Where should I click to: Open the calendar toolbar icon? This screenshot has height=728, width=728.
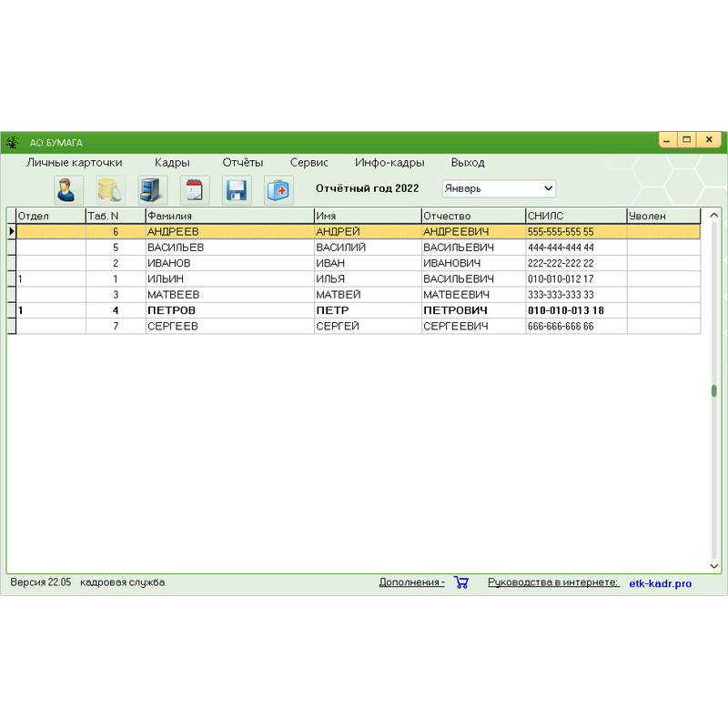point(195,189)
